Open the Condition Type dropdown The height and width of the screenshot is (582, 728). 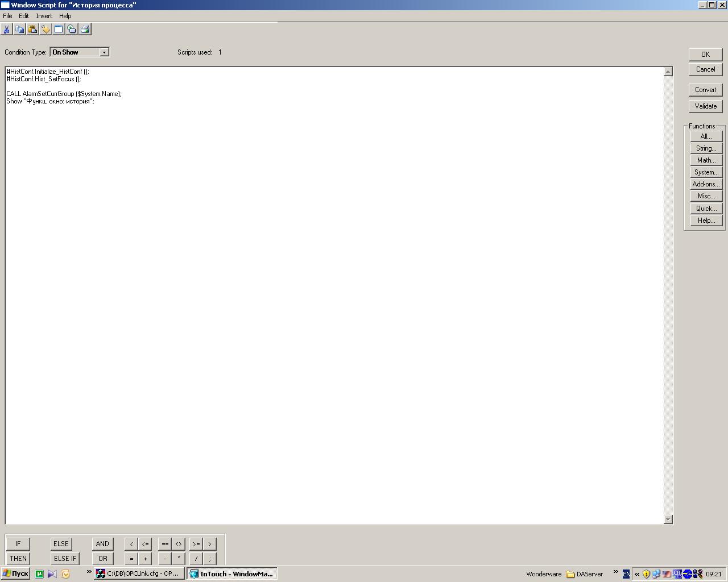pos(104,52)
